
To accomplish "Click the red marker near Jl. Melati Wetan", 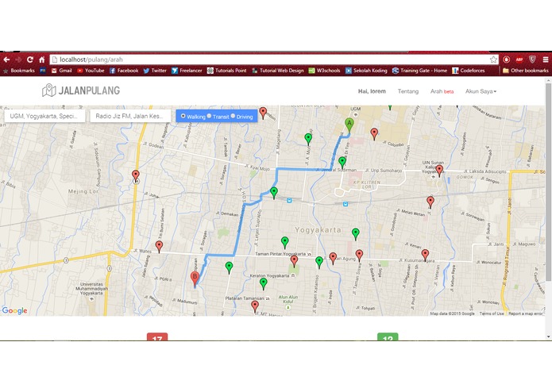I will pyautogui.click(x=430, y=202).
